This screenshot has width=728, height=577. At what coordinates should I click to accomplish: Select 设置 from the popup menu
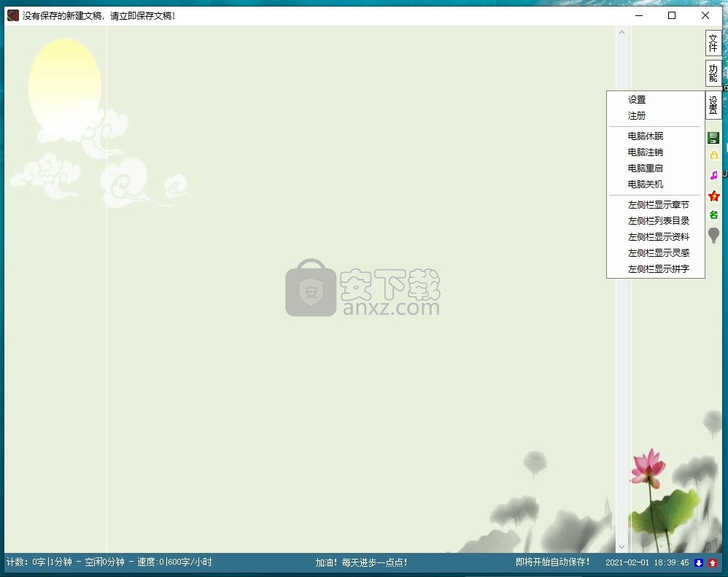click(x=637, y=100)
